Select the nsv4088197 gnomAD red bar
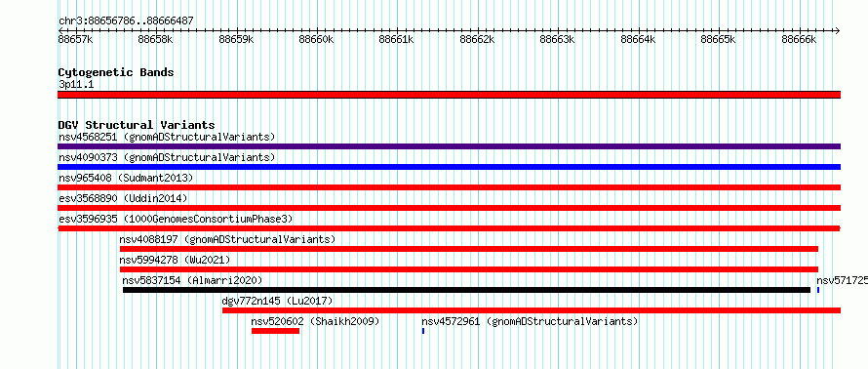 pyautogui.click(x=469, y=249)
